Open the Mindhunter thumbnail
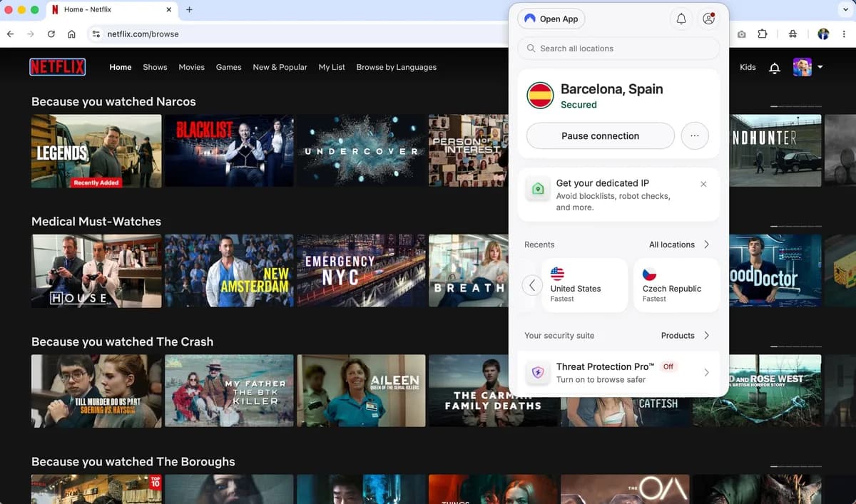 tap(775, 151)
